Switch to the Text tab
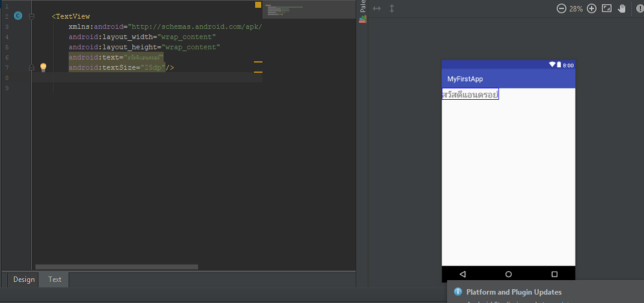Viewport: 644px width, 303px height. pyautogui.click(x=54, y=280)
